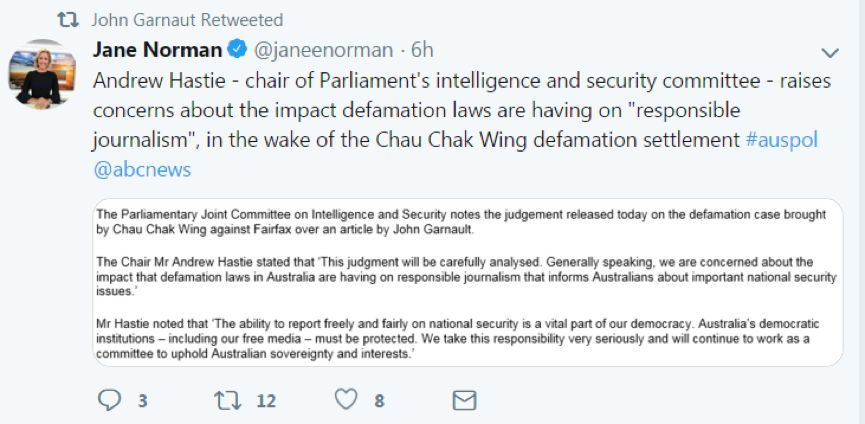
Task: Retweet Jane Norman's tweet
Action: click(x=228, y=400)
